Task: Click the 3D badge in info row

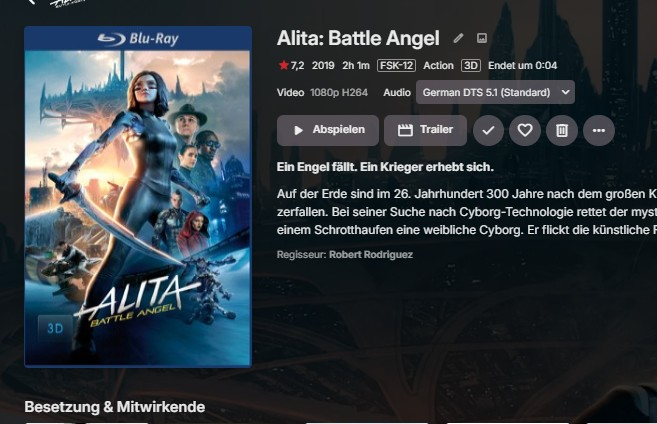Action: (x=471, y=66)
